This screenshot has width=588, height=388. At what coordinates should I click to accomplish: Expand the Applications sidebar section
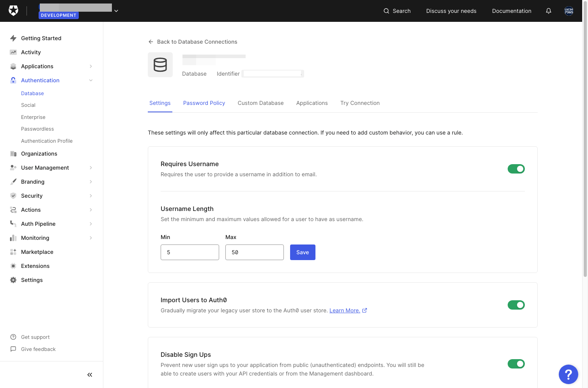[x=91, y=66]
